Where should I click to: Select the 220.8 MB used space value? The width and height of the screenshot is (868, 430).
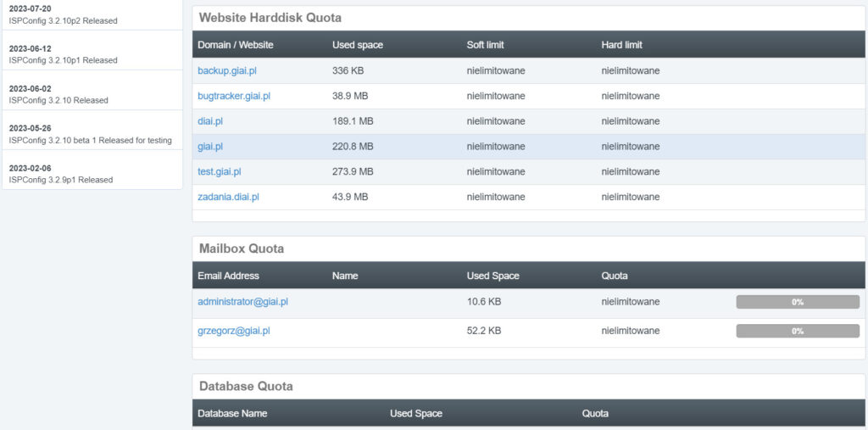point(353,146)
